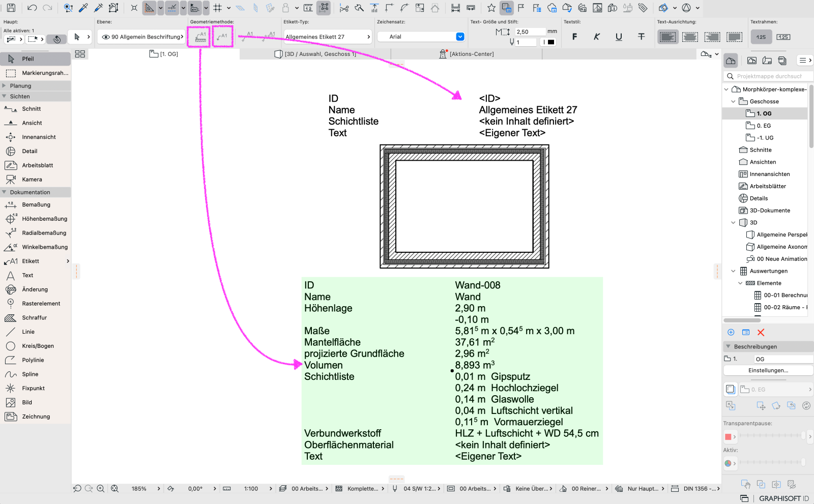Set left text alignment
This screenshot has width=814, height=504.
(x=667, y=37)
